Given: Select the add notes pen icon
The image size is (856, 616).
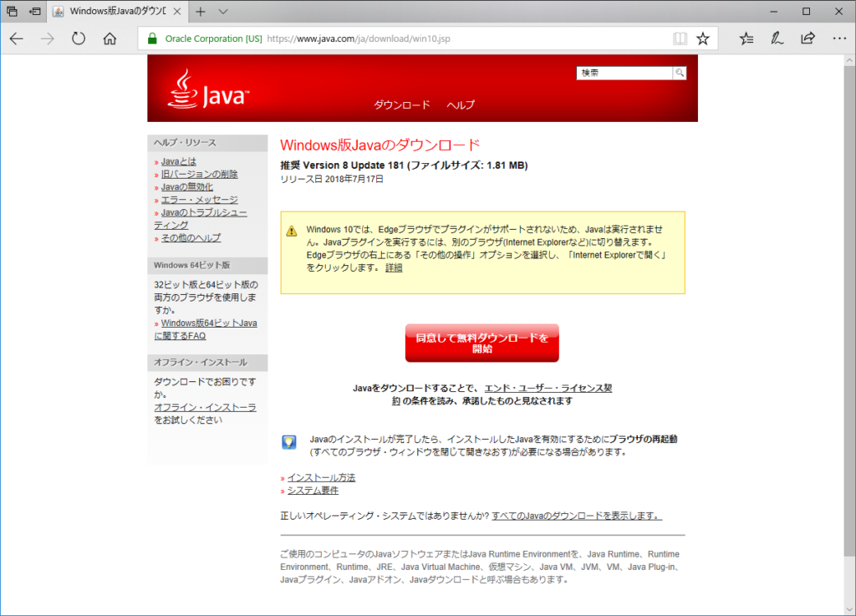Looking at the screenshot, I should 777,38.
